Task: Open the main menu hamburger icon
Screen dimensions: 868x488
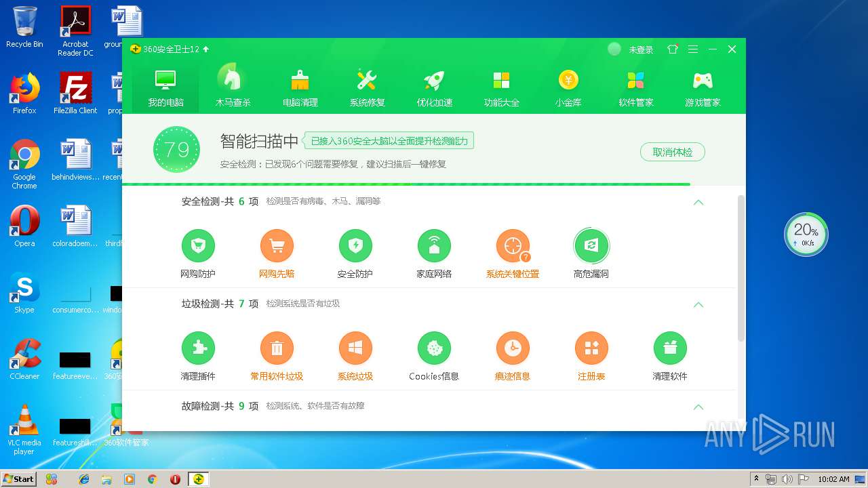Action: 692,49
